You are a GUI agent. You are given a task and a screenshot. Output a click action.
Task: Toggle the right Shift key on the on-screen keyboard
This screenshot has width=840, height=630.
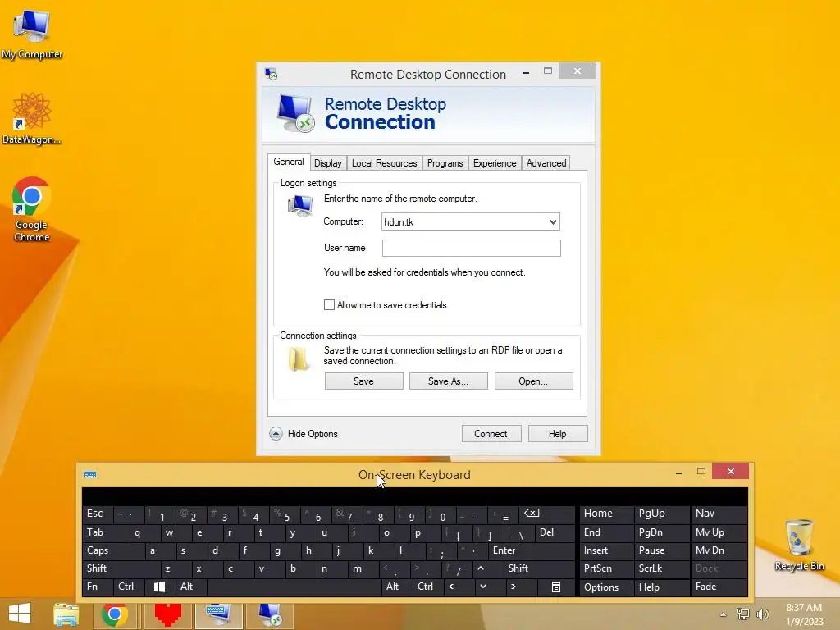click(x=539, y=568)
